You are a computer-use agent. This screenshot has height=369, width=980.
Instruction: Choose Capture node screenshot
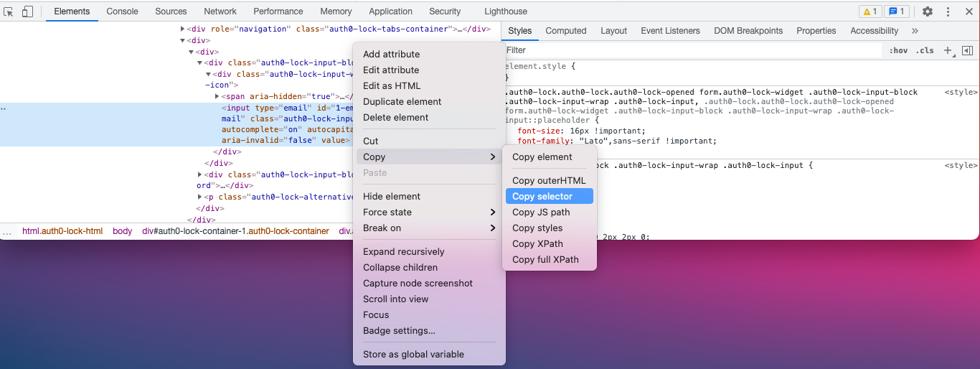point(429,284)
